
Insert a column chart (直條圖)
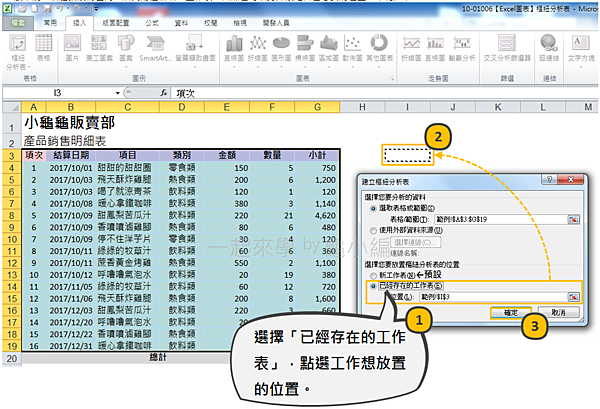pos(234,50)
